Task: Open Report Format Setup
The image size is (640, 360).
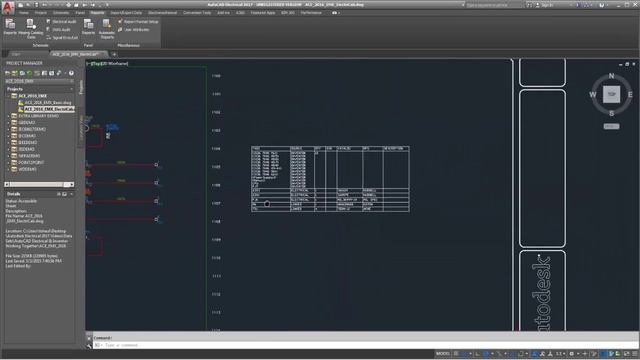Action: pos(138,21)
